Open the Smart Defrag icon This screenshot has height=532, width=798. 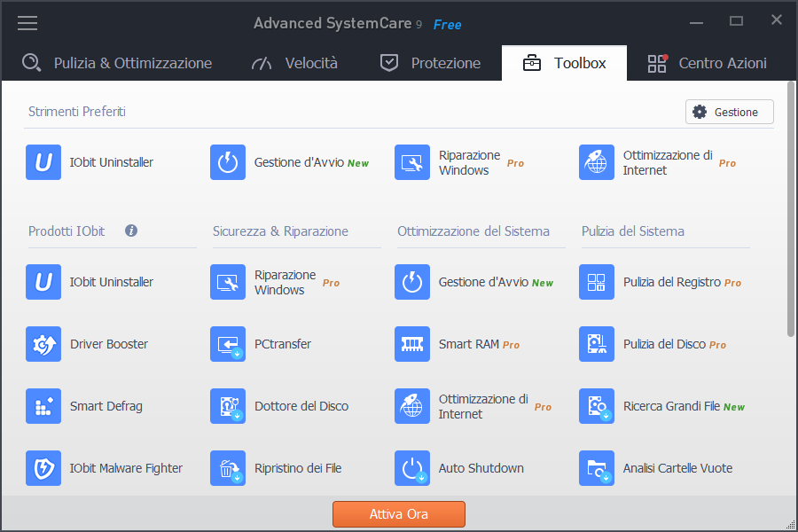(43, 406)
